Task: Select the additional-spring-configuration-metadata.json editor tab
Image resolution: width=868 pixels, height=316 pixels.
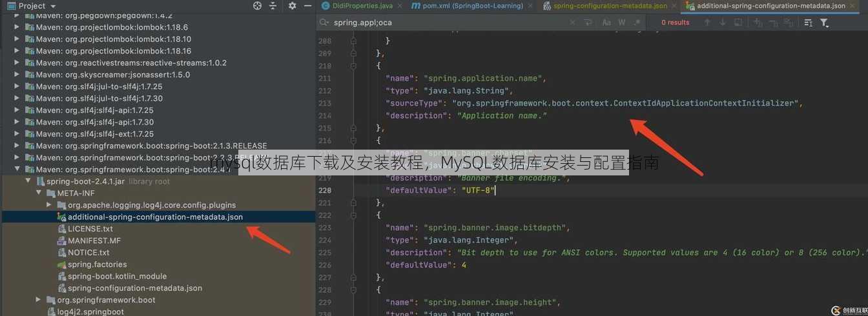Action: tap(770, 6)
